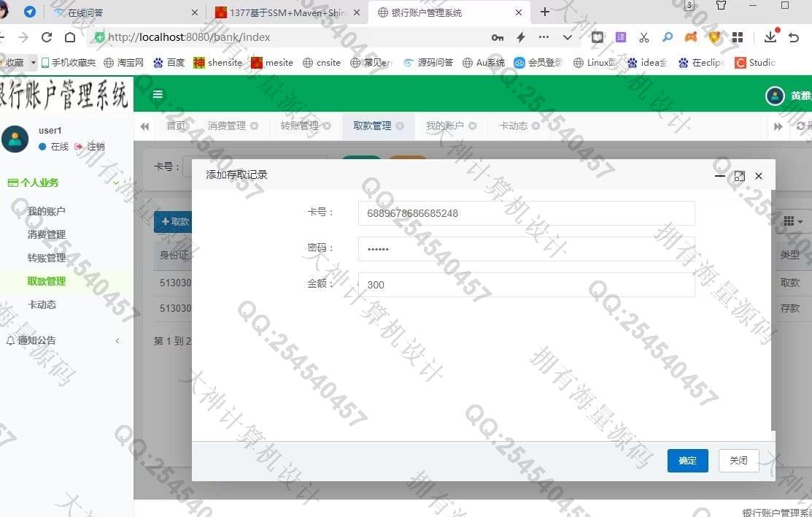
Task: Open the game controller extension icon
Action: click(691, 37)
